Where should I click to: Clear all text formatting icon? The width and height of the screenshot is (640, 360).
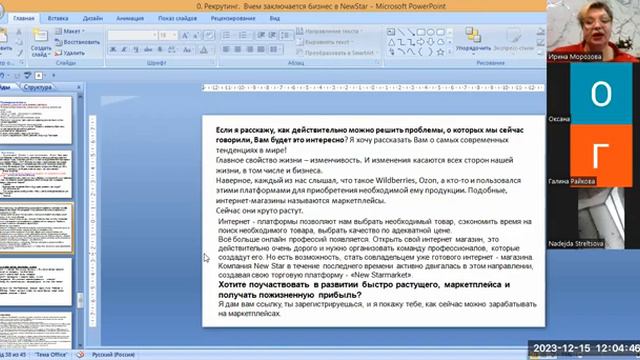[x=209, y=36]
